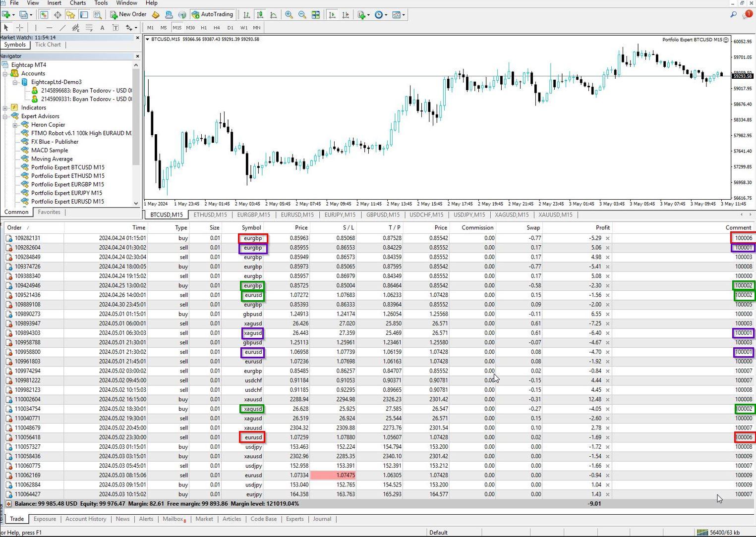Viewport: 756px width, 537px height.
Task: Toggle Auto Scroll chart icon
Action: (332, 15)
